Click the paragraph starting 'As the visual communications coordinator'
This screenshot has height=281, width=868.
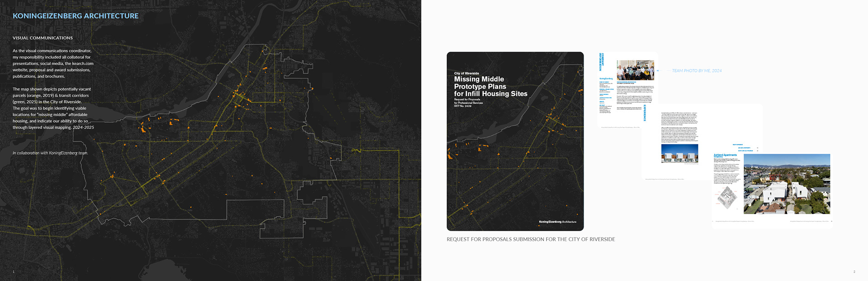pos(53,63)
